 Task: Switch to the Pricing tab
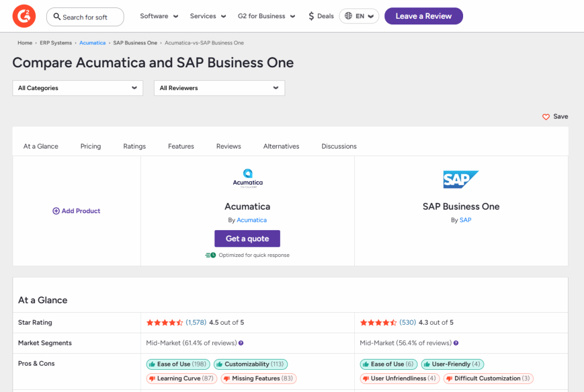90,146
